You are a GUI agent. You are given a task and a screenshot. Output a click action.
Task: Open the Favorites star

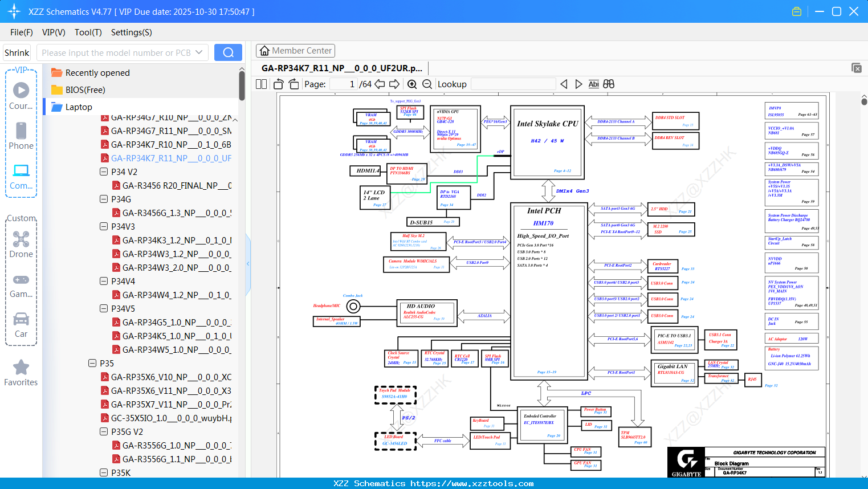(x=21, y=373)
